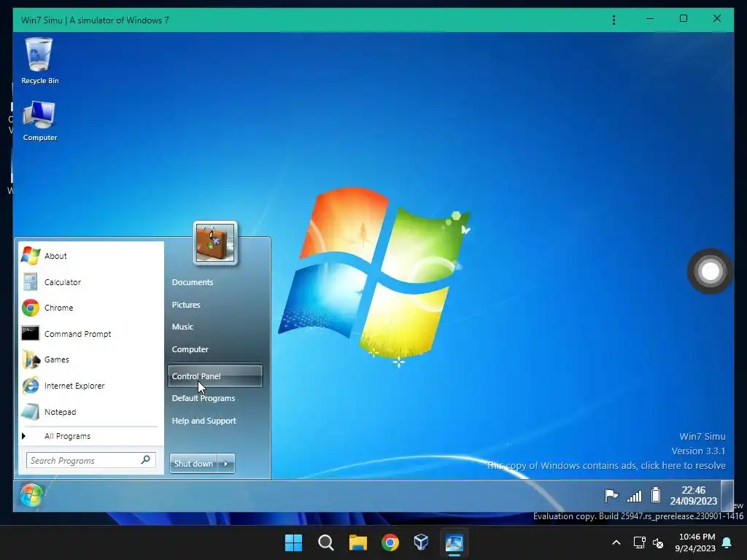Image resolution: width=747 pixels, height=560 pixels.
Task: Click the Notepad icon
Action: (x=31, y=412)
